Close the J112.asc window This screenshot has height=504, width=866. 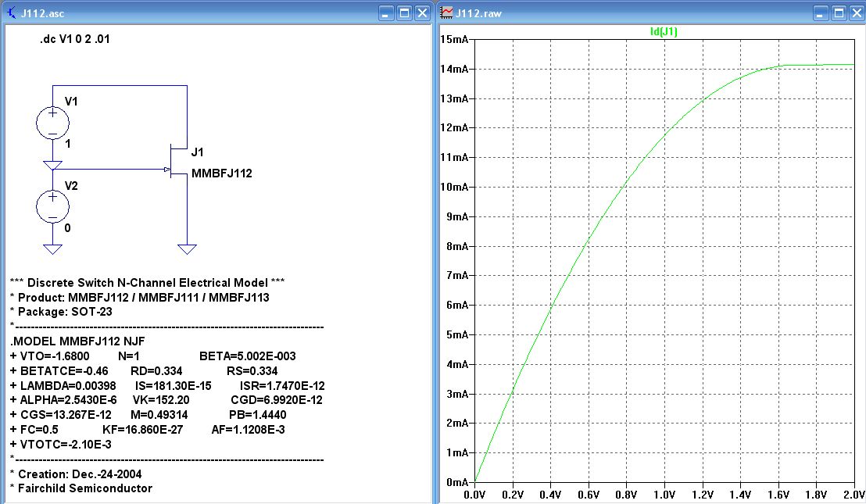423,13
